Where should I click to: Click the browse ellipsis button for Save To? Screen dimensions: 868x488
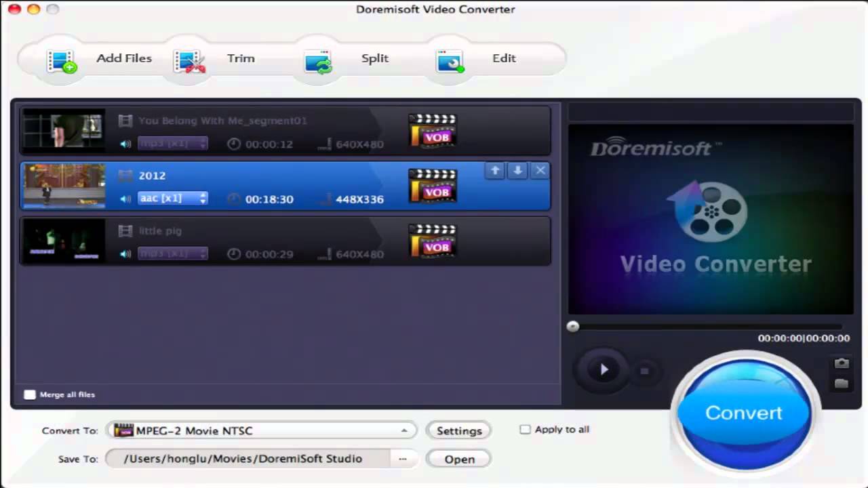point(403,459)
